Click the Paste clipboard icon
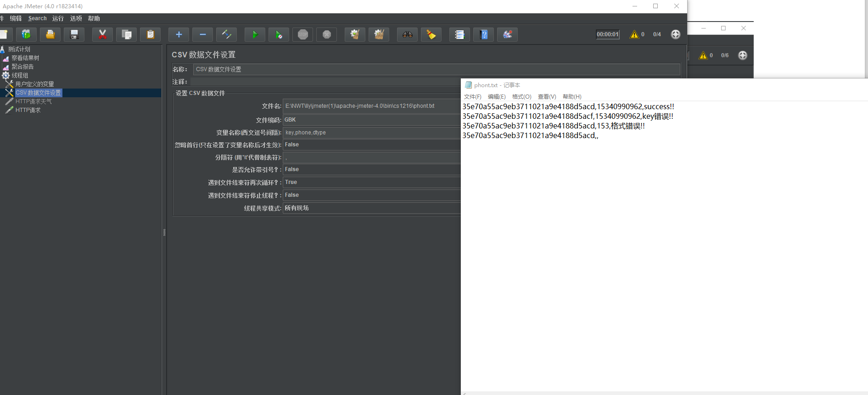The image size is (868, 395). tap(150, 34)
